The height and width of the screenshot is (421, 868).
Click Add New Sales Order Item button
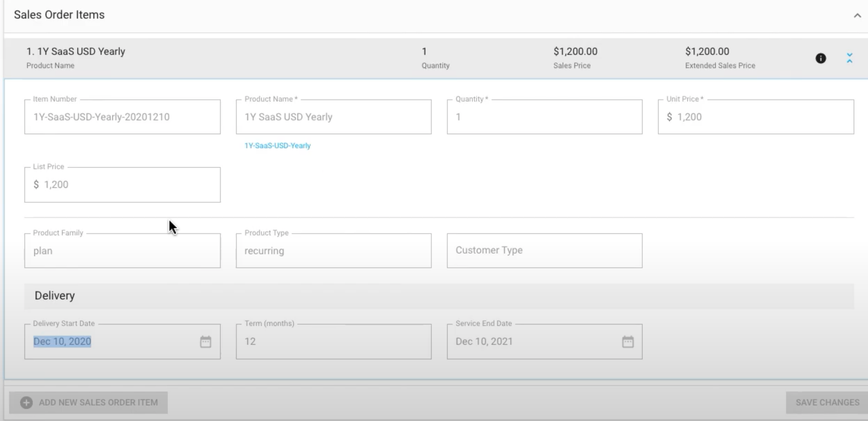pyautogui.click(x=98, y=402)
